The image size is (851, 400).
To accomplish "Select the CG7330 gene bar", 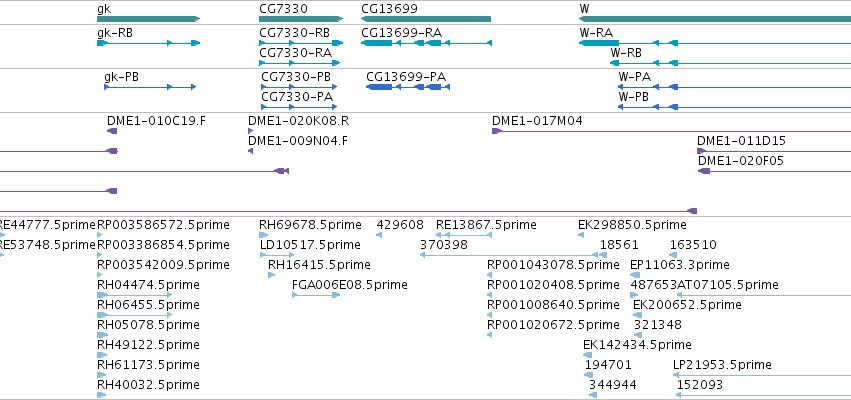I will (301, 19).
